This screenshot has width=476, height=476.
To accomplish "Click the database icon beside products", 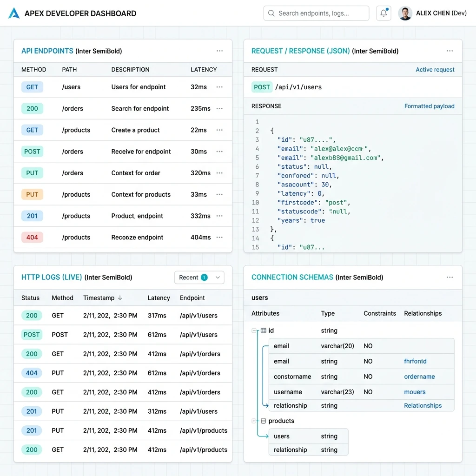I will click(264, 421).
